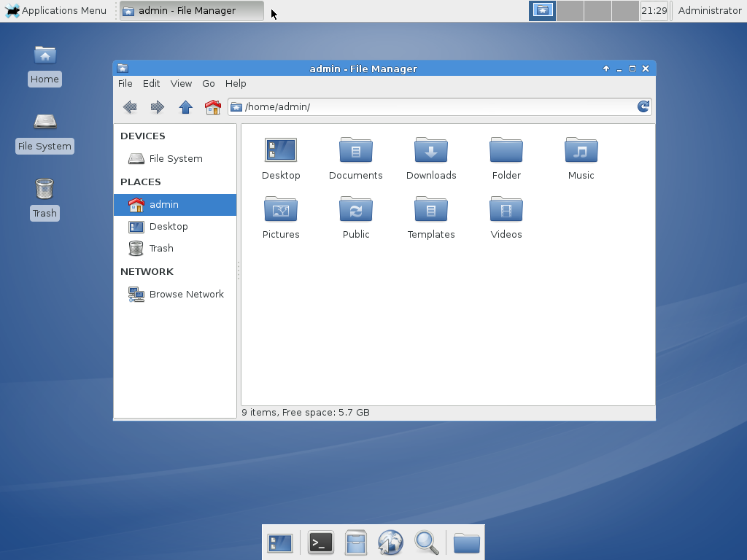Go up one directory with the up arrow
747x560 pixels.
(185, 107)
